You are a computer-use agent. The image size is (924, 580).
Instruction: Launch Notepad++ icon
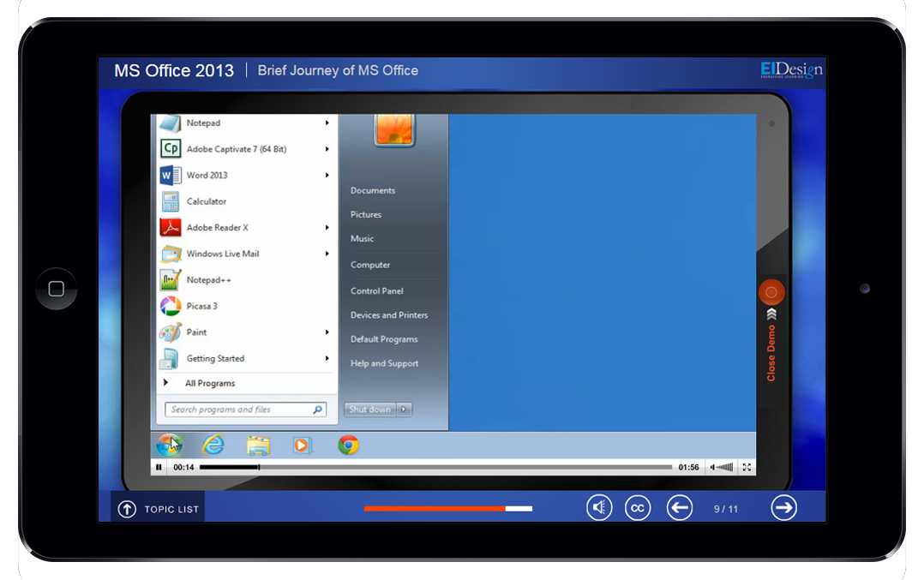(171, 279)
